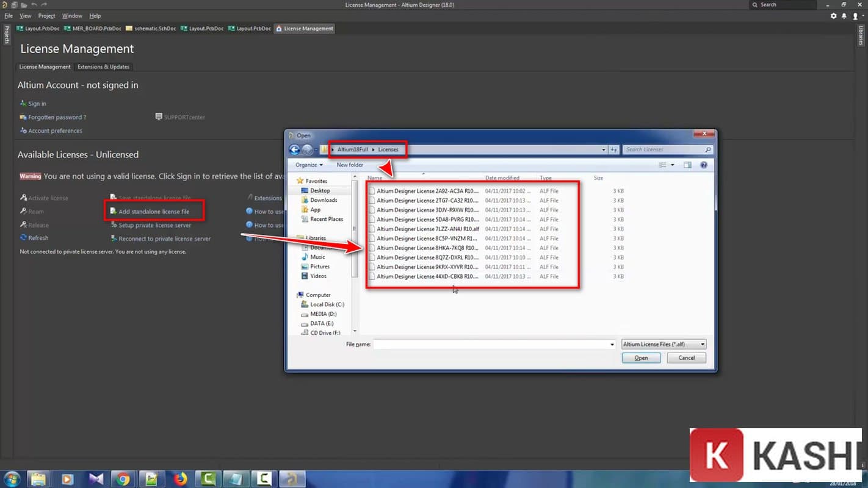Select Downloads in the Favorites tree
Viewport: 868px width, 488px height.
324,200
